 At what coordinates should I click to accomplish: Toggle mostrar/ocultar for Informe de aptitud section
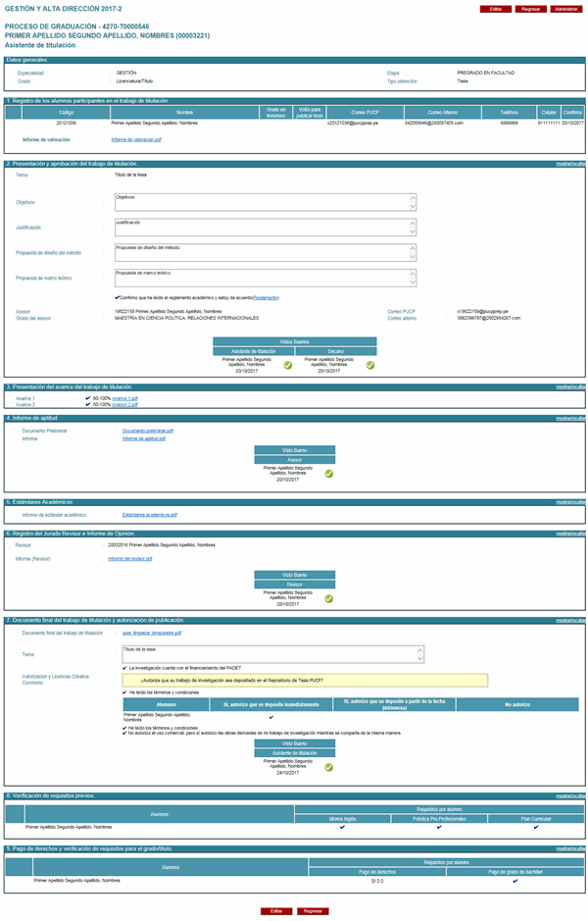[570, 419]
